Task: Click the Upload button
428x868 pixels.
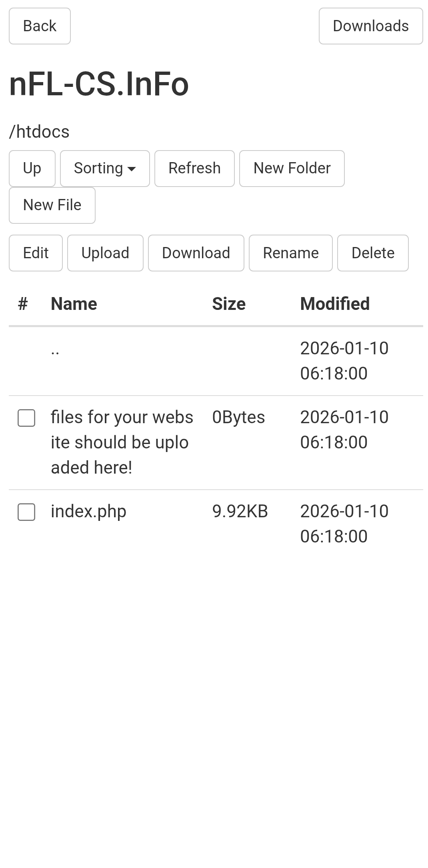Action: tap(105, 253)
